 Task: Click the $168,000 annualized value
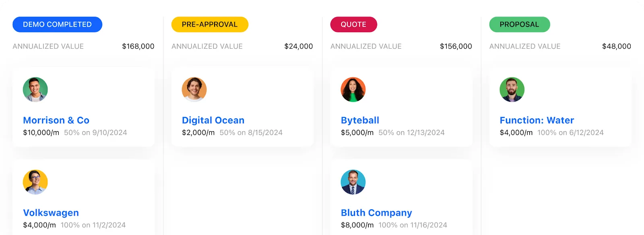pyautogui.click(x=138, y=46)
